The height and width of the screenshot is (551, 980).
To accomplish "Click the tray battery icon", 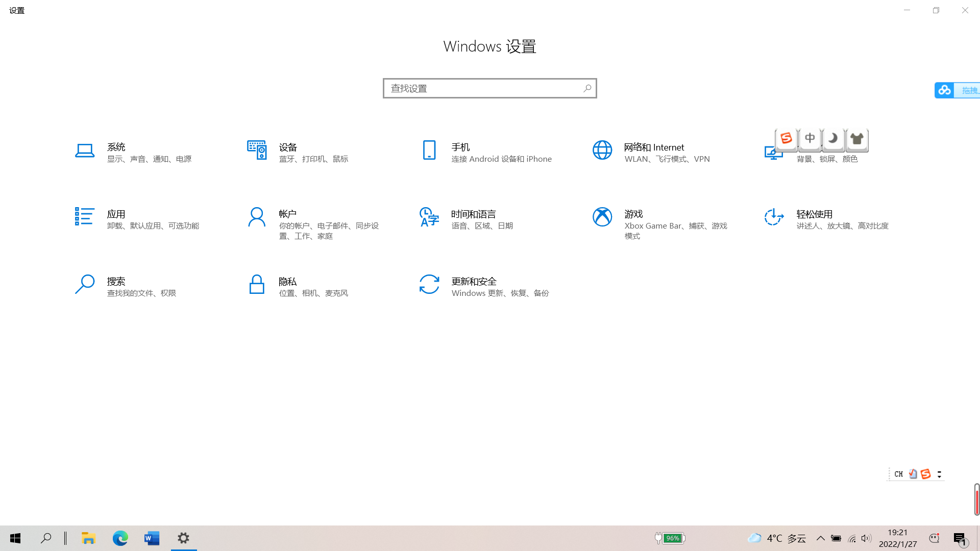I will pos(836,538).
